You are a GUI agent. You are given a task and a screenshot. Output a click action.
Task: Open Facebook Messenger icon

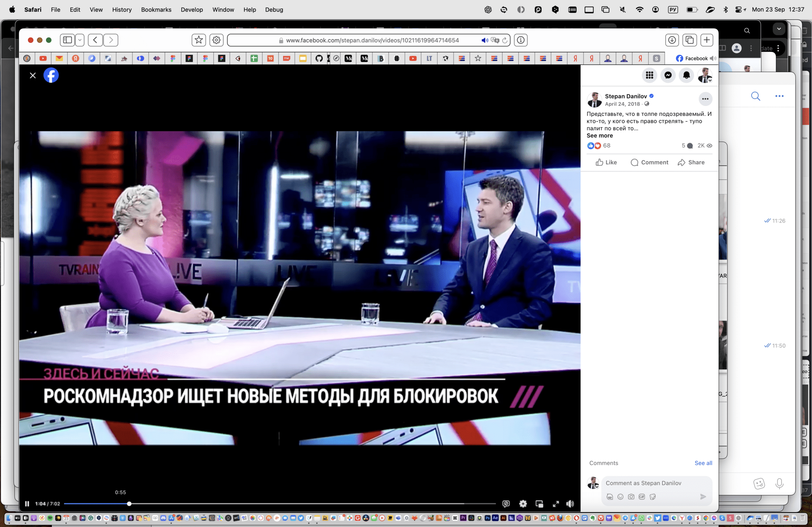[x=668, y=75]
